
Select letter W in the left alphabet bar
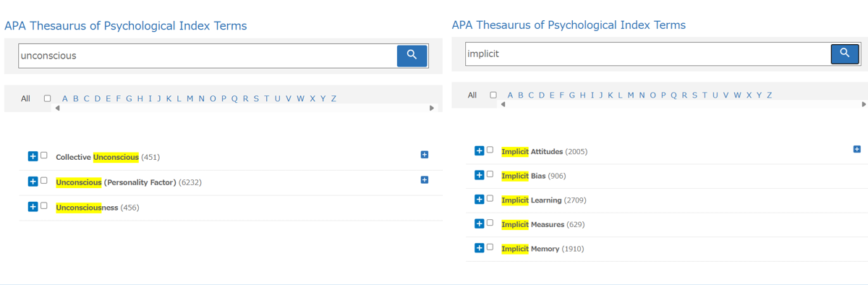point(301,98)
